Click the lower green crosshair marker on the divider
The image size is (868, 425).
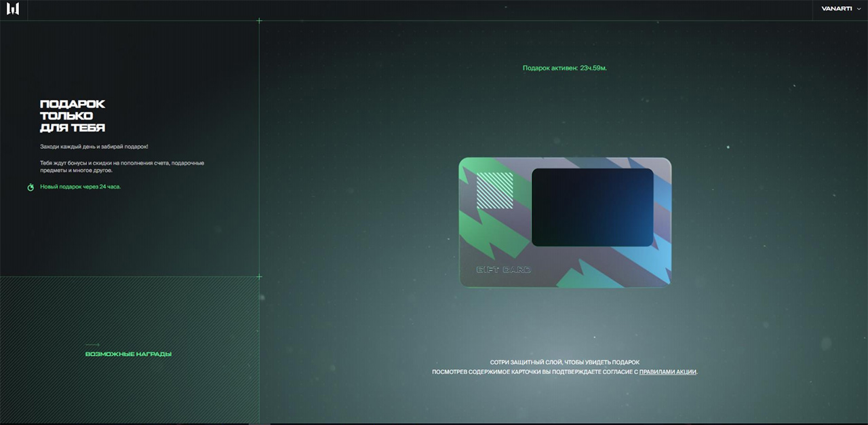point(259,277)
